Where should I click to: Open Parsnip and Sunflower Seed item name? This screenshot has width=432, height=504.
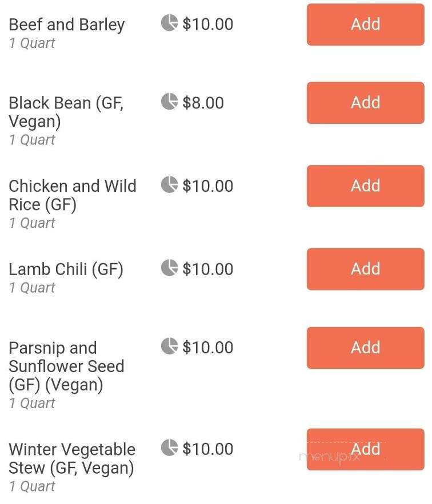[67, 367]
